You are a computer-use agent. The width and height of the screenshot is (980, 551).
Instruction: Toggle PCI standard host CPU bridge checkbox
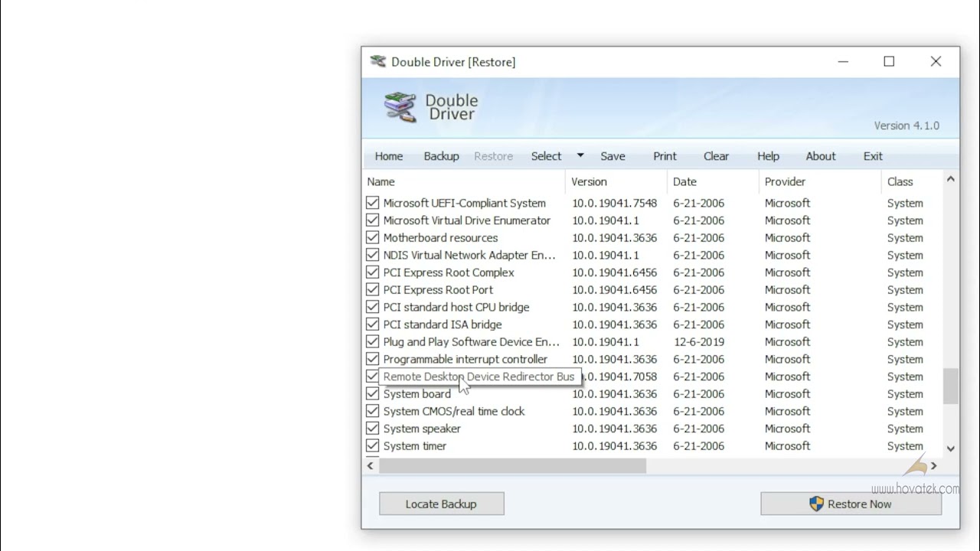(372, 307)
